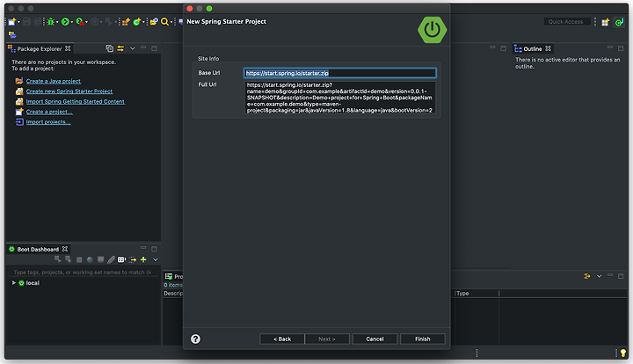Click the 'Import projects...' link
This screenshot has width=633, height=364.
(x=48, y=122)
